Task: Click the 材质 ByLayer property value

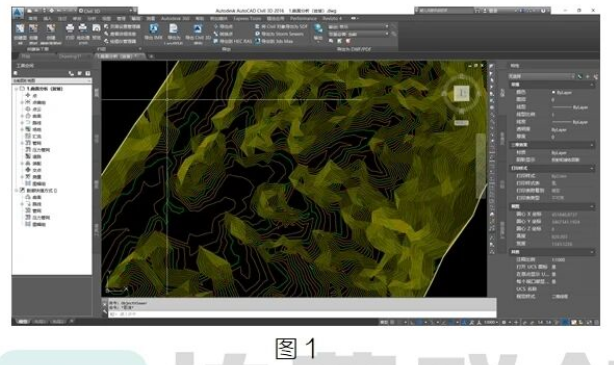Action: [559, 153]
